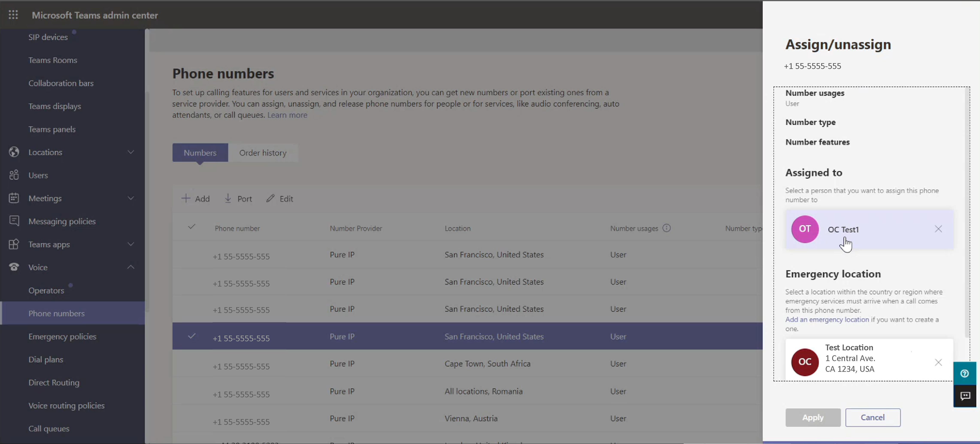
Task: Select the Port icon
Action: click(227, 198)
